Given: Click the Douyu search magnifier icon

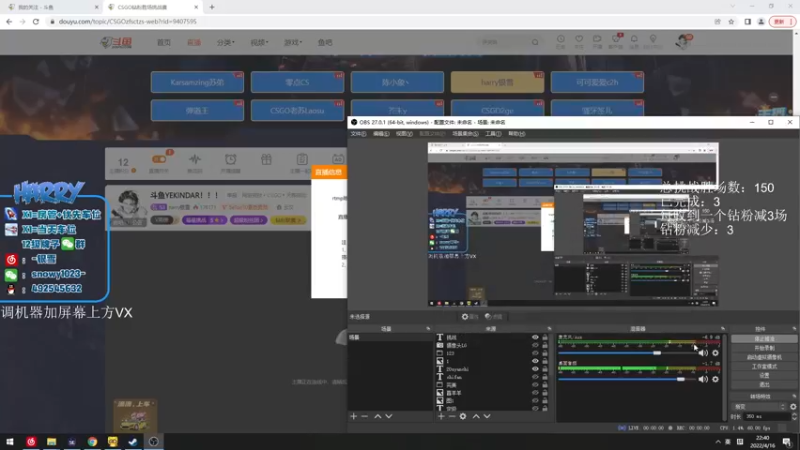Looking at the screenshot, I should click(x=535, y=42).
